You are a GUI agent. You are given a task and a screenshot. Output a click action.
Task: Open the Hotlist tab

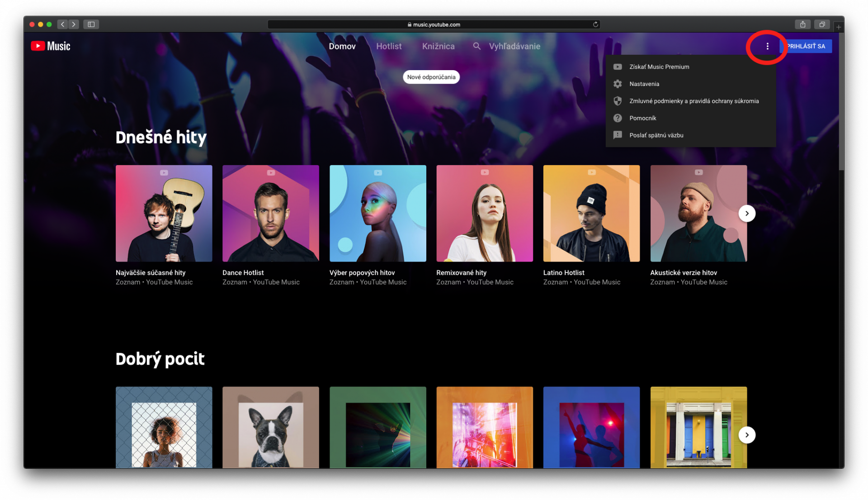tap(389, 46)
